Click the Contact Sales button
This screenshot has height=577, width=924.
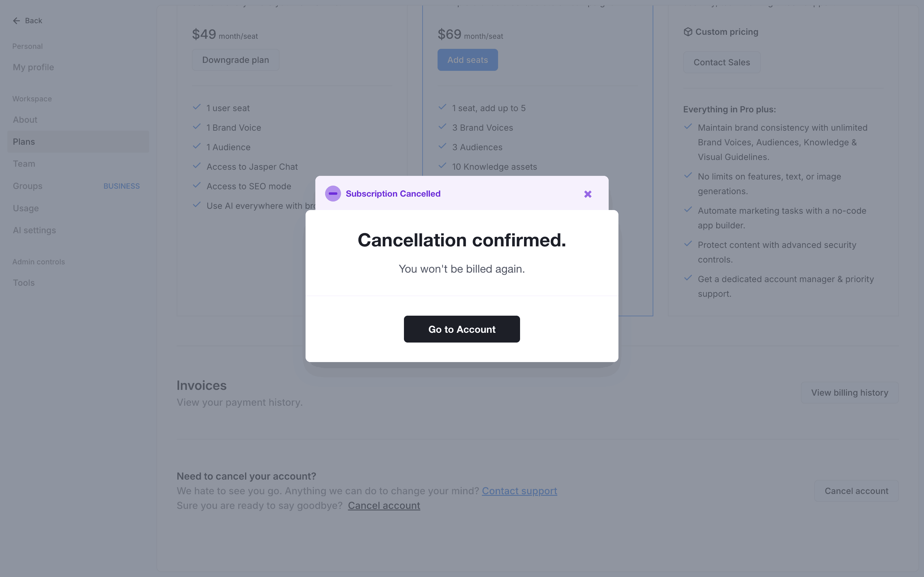click(721, 62)
